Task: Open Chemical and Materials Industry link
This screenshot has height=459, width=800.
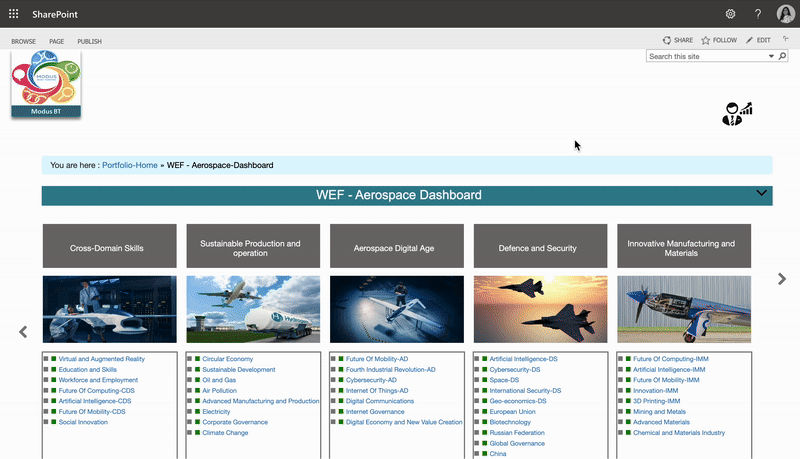Action: coord(679,433)
